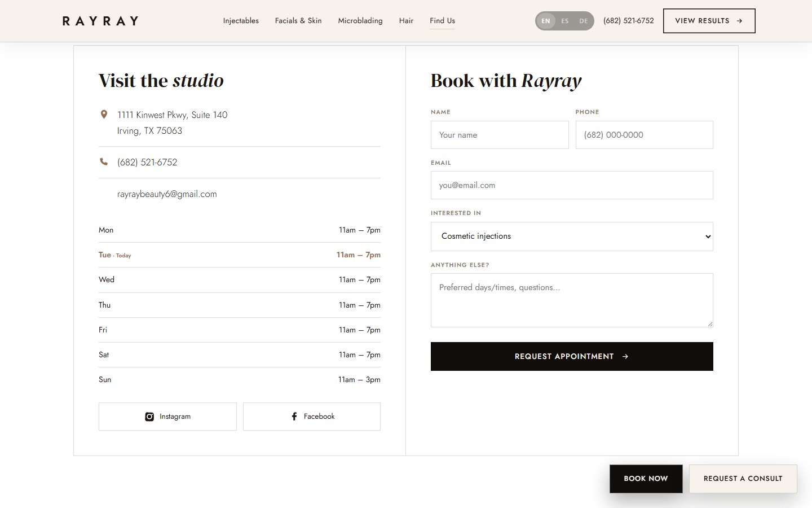Image resolution: width=812 pixels, height=508 pixels.
Task: Click the header phone number (682) 521-6752
Action: coord(629,21)
